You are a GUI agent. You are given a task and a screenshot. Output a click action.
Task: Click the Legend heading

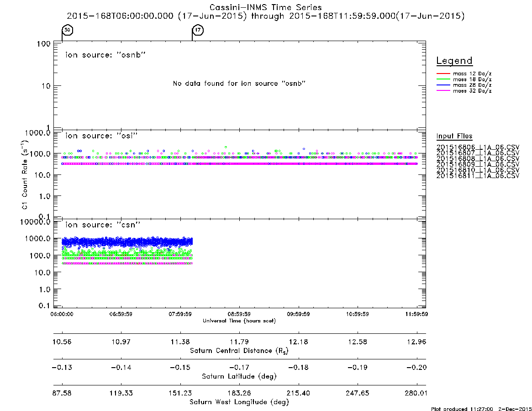[x=454, y=61]
